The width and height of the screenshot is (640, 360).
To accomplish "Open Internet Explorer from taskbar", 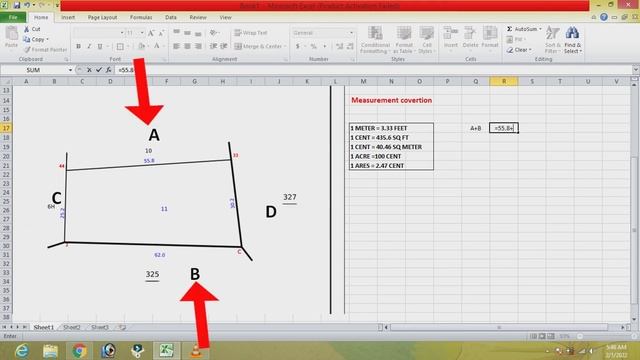I will click(22, 351).
